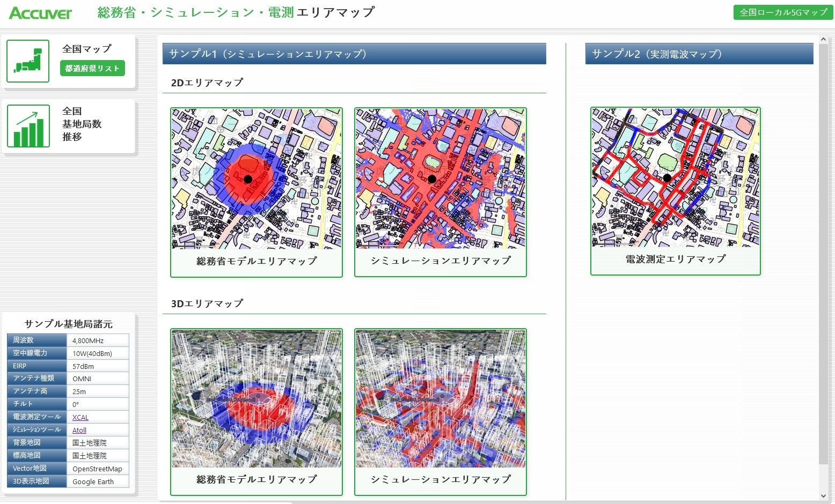Open the Japan map icon for 全国マップ
Image resolution: width=835 pixels, height=504 pixels.
point(28,61)
